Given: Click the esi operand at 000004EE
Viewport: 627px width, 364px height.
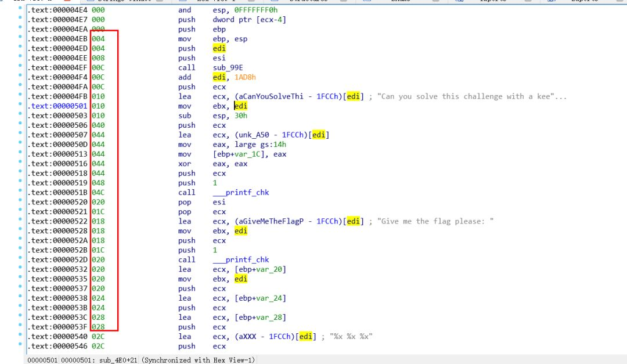Looking at the screenshot, I should 219,58.
